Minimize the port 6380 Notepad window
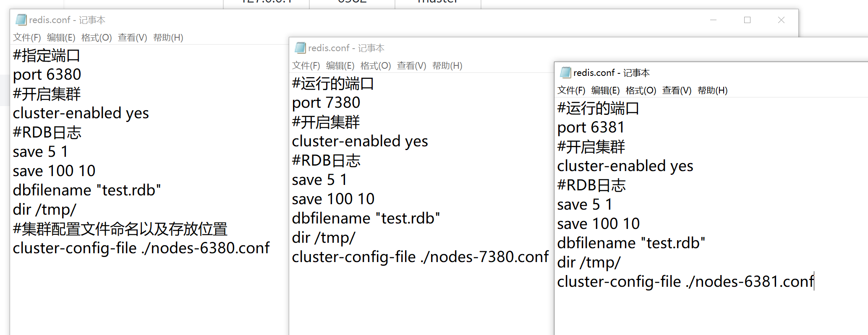 [x=713, y=20]
